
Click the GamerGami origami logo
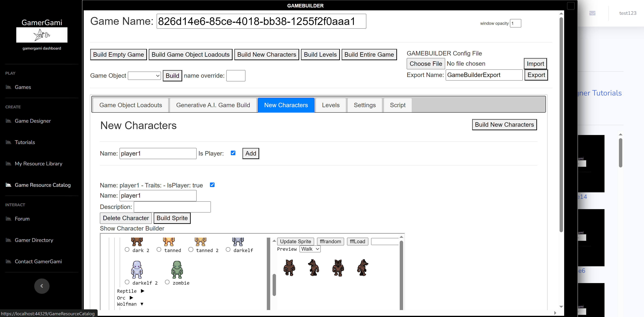[42, 35]
